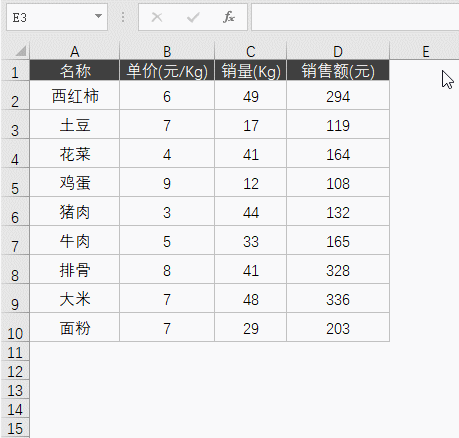Click sales amount cell 336
The width and height of the screenshot is (459, 438).
click(x=338, y=298)
